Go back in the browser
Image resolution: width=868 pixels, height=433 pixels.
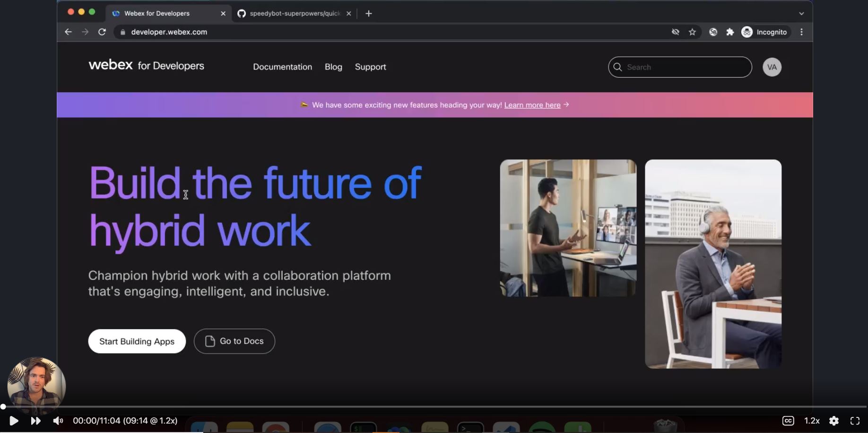pos(68,32)
